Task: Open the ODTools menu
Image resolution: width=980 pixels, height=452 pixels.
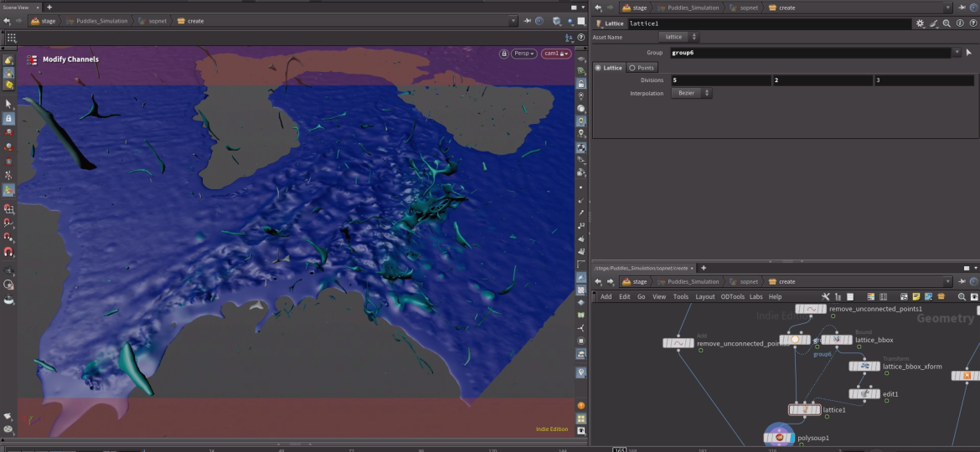Action: 732,296
